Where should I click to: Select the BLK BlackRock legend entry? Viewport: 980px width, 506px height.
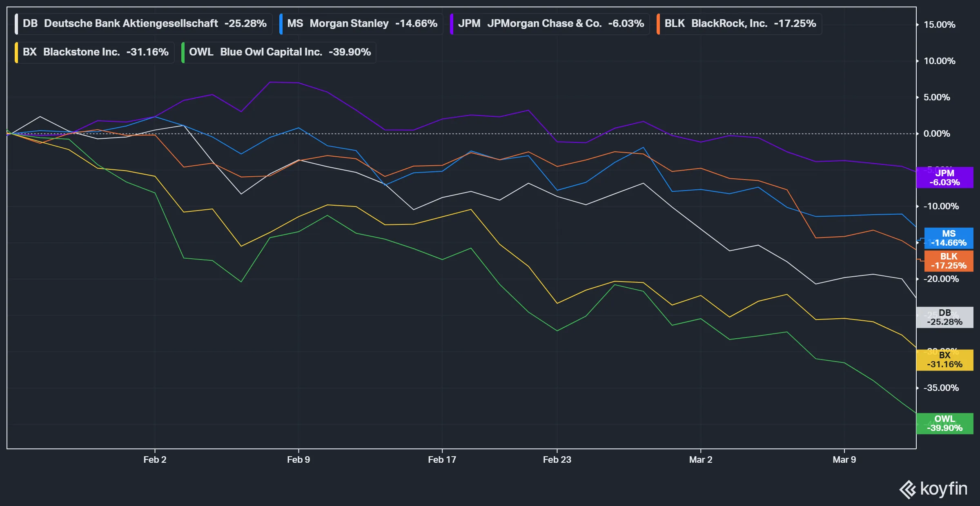[x=739, y=24]
